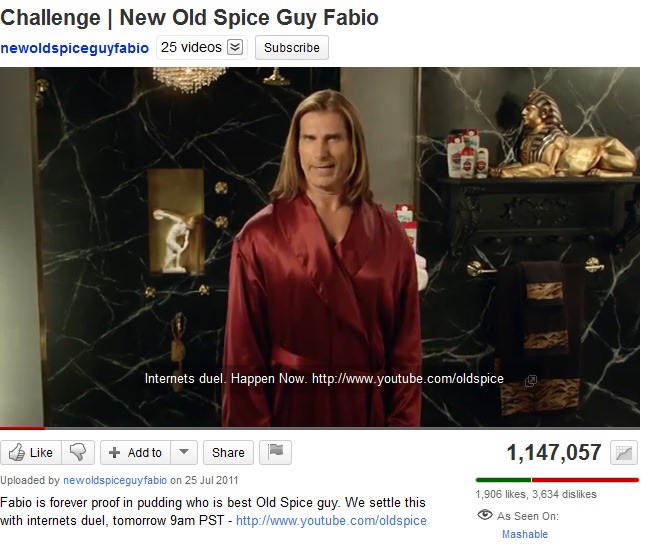Viewport: 653px width, 546px height.
Task: Open newoldspiceguyfabio channel link under title
Action: pos(75,48)
